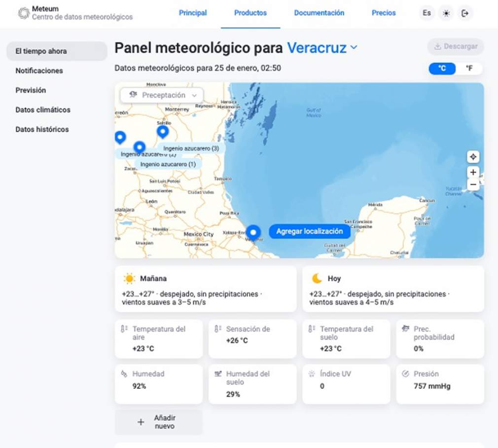Viewport: 498px width, 448px height.
Task: Select the Veracruz location pin on map
Action: tap(253, 232)
